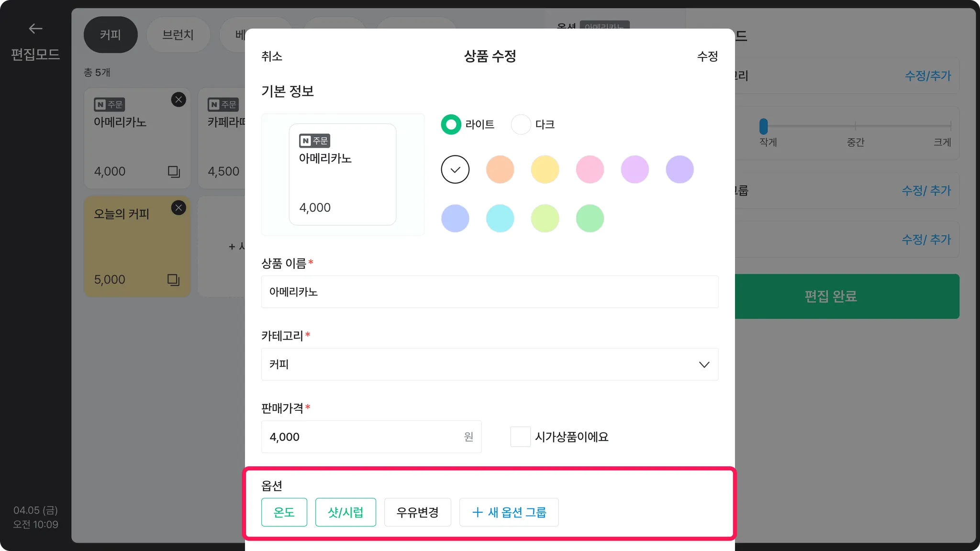Select the 커피 category tab

point(111,35)
